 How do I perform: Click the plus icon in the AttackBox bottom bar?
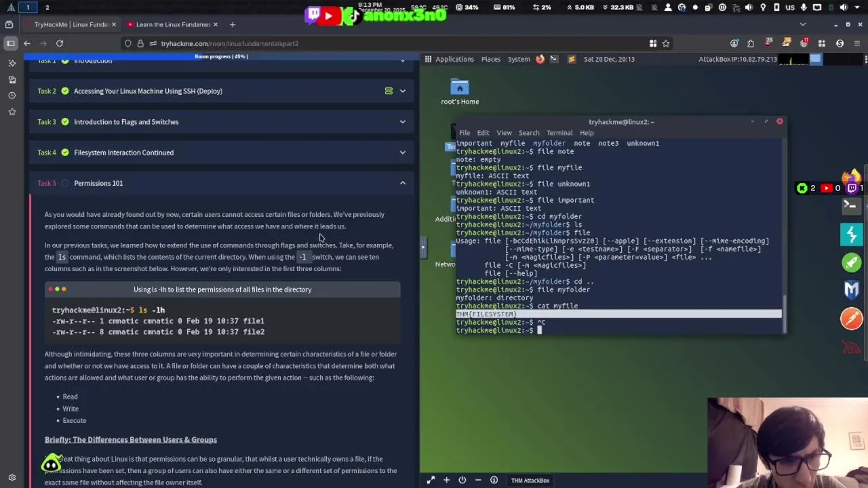click(x=446, y=481)
